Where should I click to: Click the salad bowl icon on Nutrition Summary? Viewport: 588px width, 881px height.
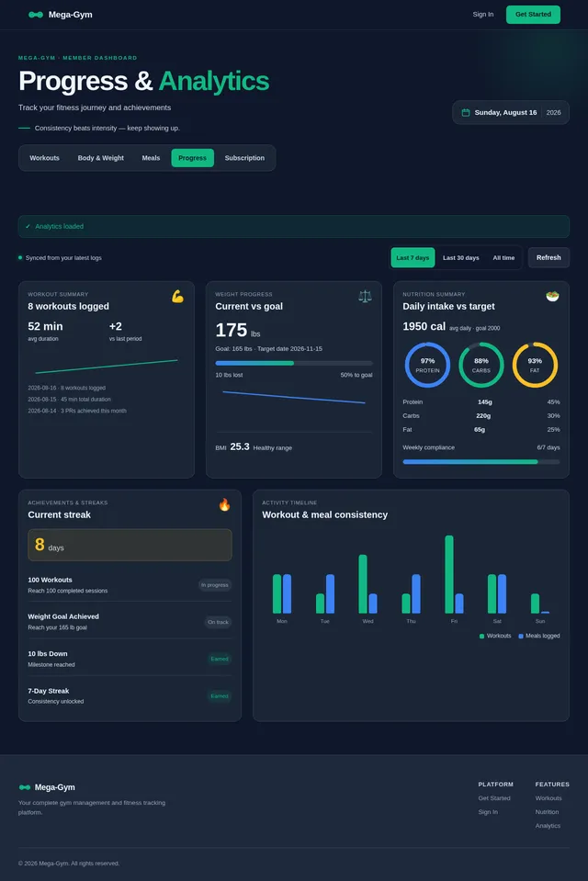552,296
